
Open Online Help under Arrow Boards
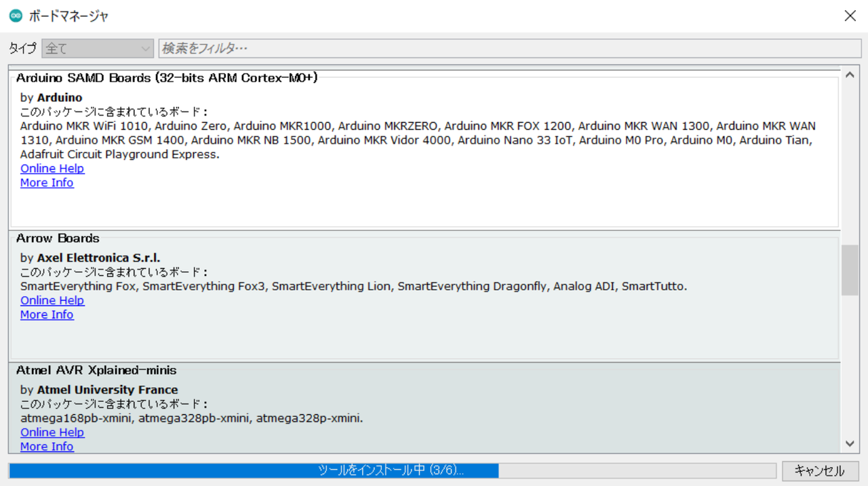(x=52, y=300)
